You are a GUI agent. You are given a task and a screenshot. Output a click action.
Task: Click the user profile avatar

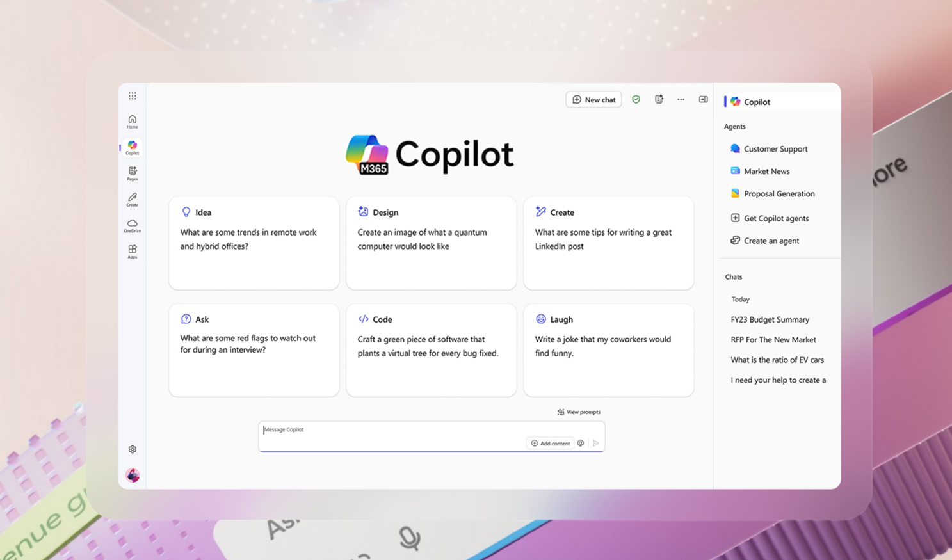click(133, 475)
